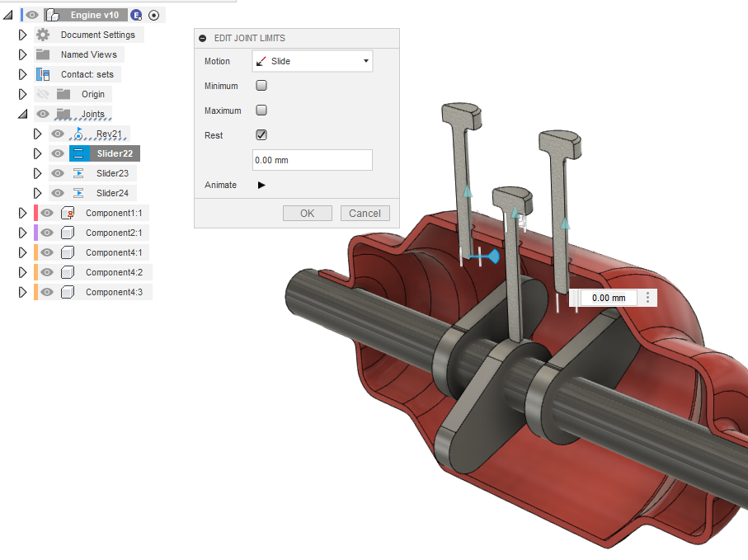Screen dimensions: 748x560
Task: Select the Slider23 row label
Action: click(113, 173)
